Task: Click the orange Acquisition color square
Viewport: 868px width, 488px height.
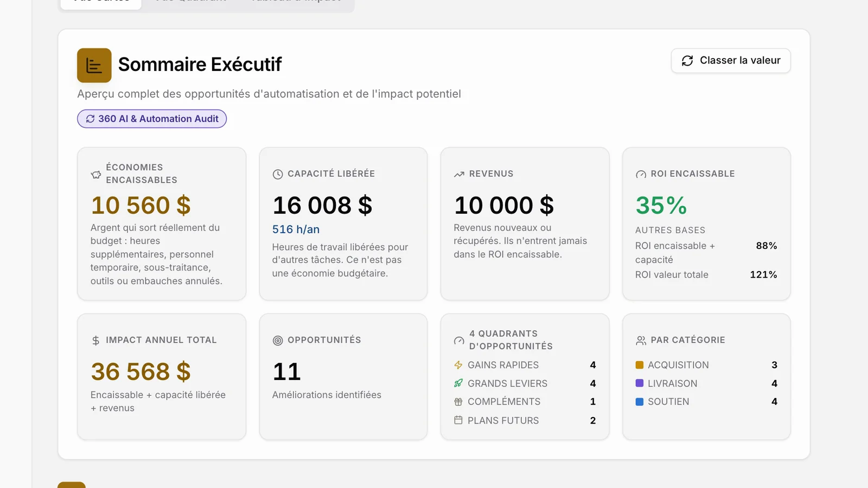Action: tap(640, 365)
